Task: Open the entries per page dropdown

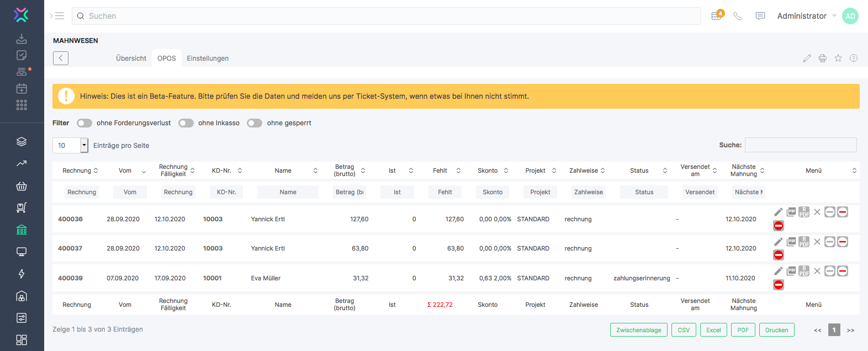Action: click(x=84, y=146)
